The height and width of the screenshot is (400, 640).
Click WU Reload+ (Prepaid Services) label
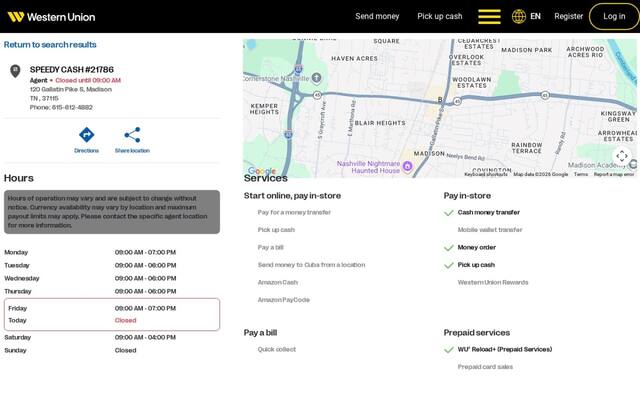pyautogui.click(x=505, y=349)
